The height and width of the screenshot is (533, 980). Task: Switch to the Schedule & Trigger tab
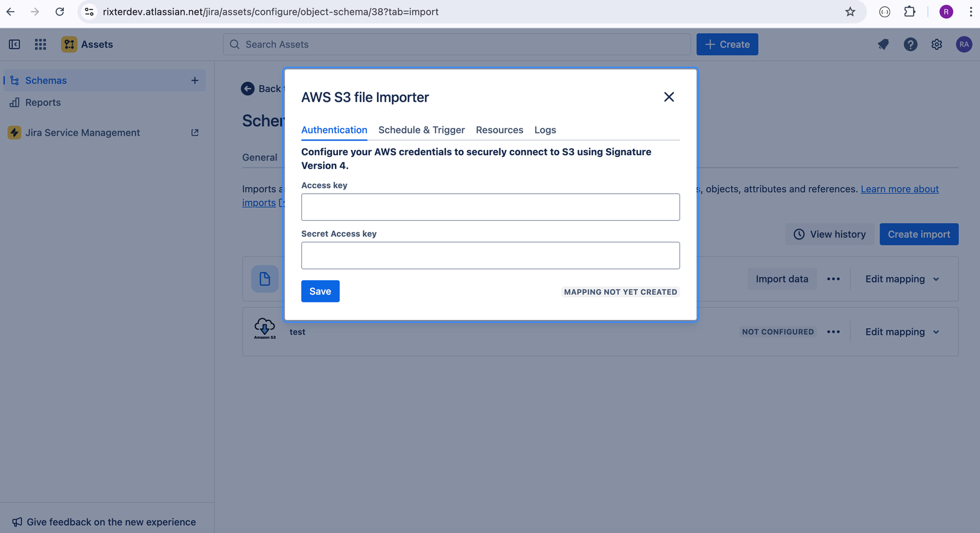click(x=421, y=130)
